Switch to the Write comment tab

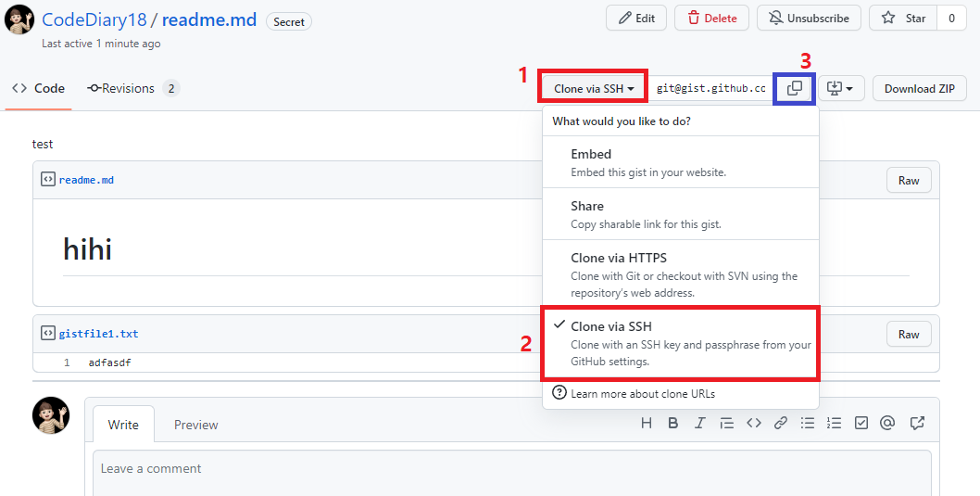click(x=123, y=425)
